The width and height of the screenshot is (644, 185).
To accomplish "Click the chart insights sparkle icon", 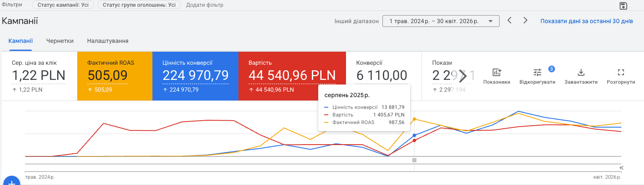I will point(622,167).
